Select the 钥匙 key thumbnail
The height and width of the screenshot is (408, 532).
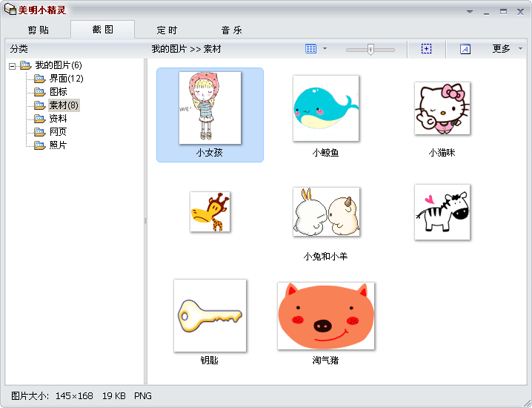click(210, 315)
